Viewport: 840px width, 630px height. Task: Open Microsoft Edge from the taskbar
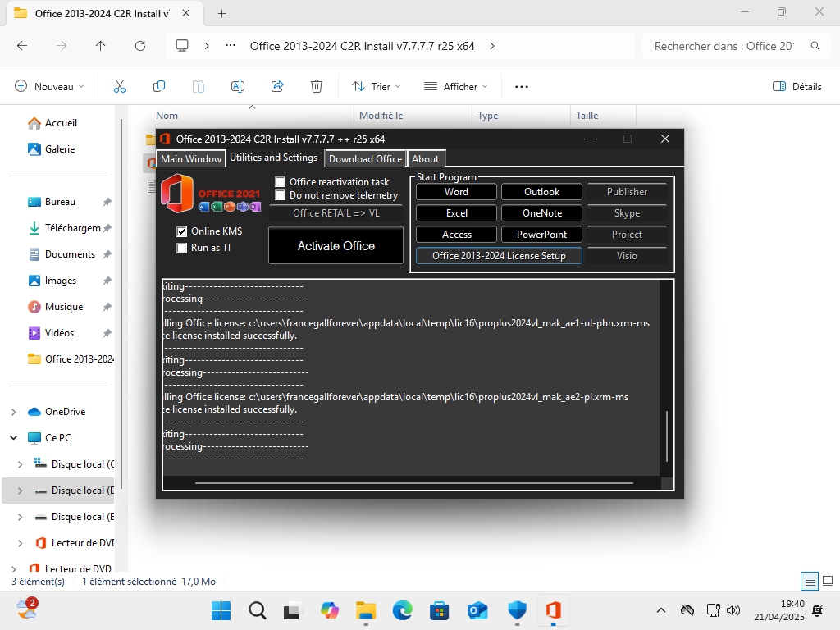(x=402, y=610)
